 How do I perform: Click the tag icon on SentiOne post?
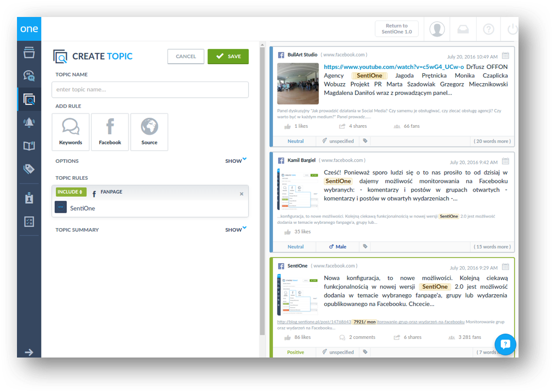tap(365, 352)
